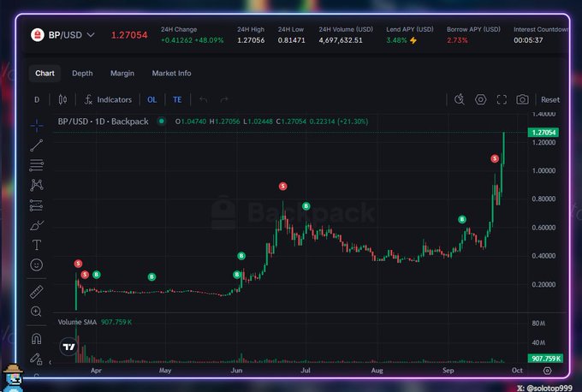Screen dimensions: 582x392
Task: Take a chart snapshot with camera
Action: coord(522,99)
